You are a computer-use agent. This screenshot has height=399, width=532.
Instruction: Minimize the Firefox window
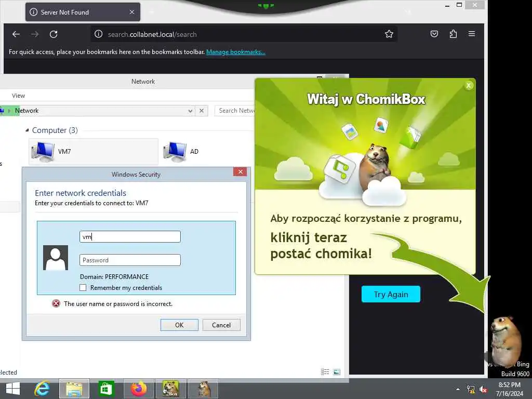[447, 5]
